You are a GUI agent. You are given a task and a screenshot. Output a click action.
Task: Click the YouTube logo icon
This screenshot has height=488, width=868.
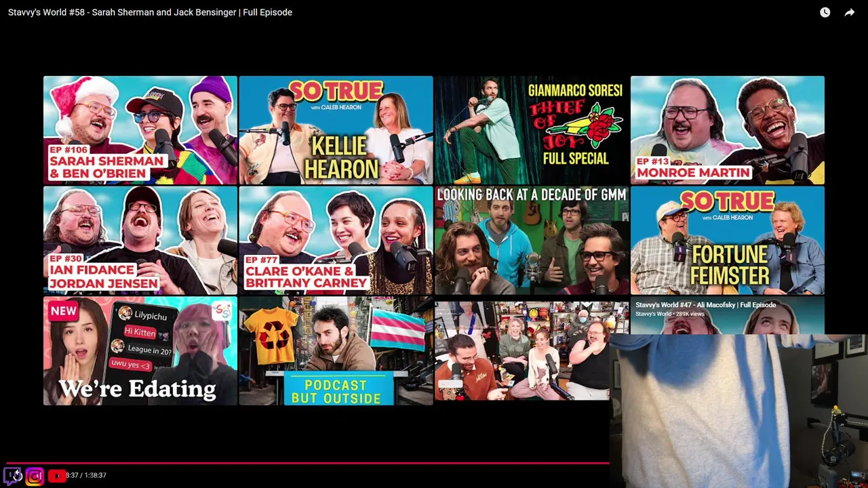pyautogui.click(x=56, y=476)
